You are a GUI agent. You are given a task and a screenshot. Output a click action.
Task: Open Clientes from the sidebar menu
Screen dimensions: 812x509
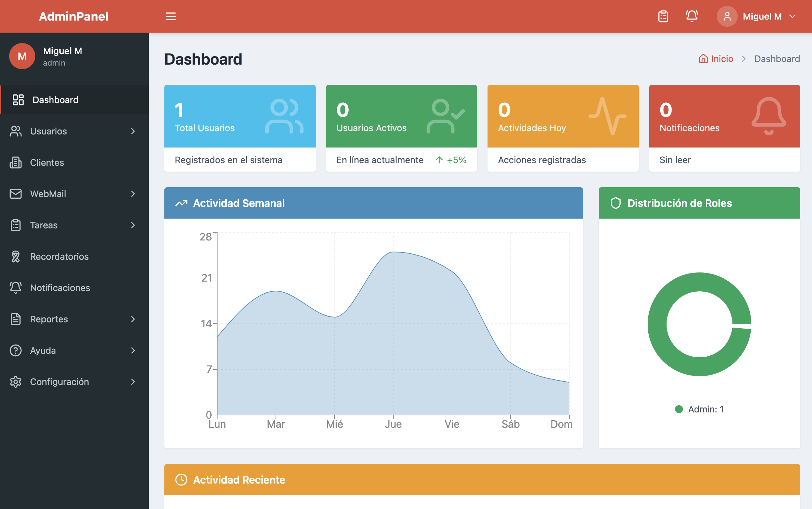click(x=74, y=162)
